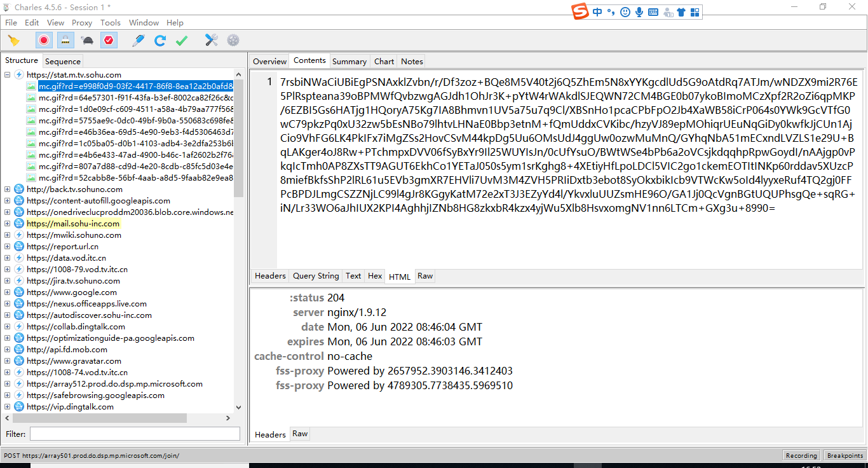Screen dimensions: 868x468
Task: Click inside the Filter text field
Action: pyautogui.click(x=135, y=434)
